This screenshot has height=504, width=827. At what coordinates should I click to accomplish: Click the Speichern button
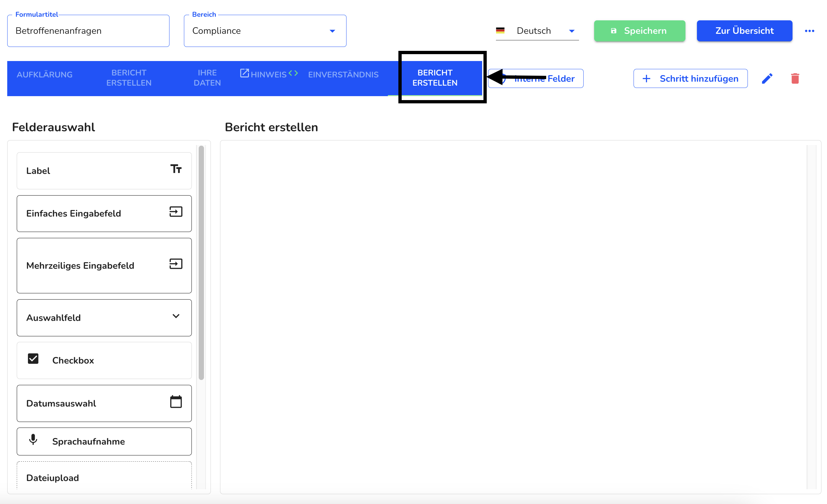point(639,31)
